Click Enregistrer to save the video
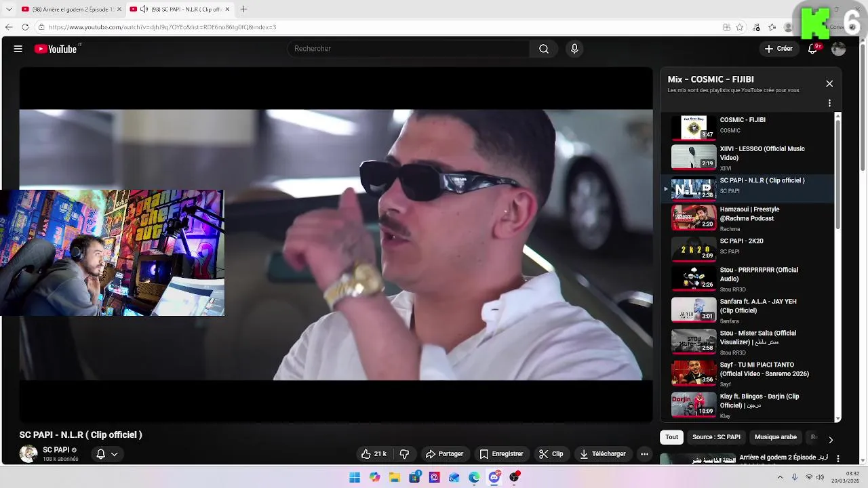Image resolution: width=868 pixels, height=488 pixels. coord(502,454)
